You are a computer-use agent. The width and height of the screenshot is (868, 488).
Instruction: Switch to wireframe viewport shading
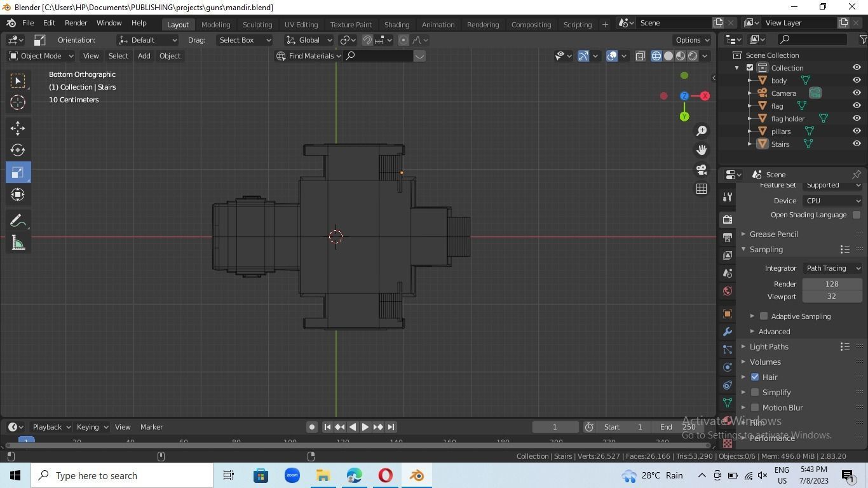pyautogui.click(x=656, y=56)
